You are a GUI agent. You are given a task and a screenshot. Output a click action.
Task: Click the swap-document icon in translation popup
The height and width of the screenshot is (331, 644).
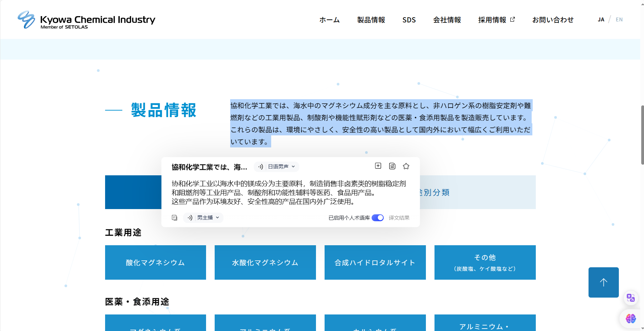(392, 166)
